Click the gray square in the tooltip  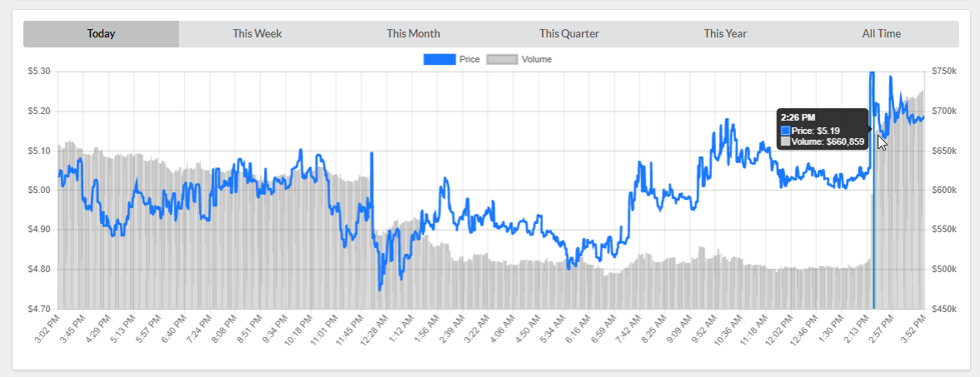tap(785, 141)
